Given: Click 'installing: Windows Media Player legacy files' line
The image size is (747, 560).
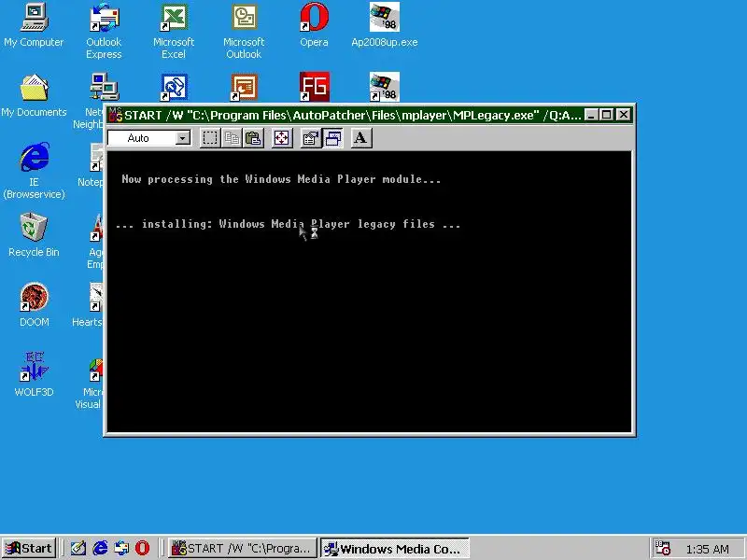Looking at the screenshot, I should tap(288, 224).
